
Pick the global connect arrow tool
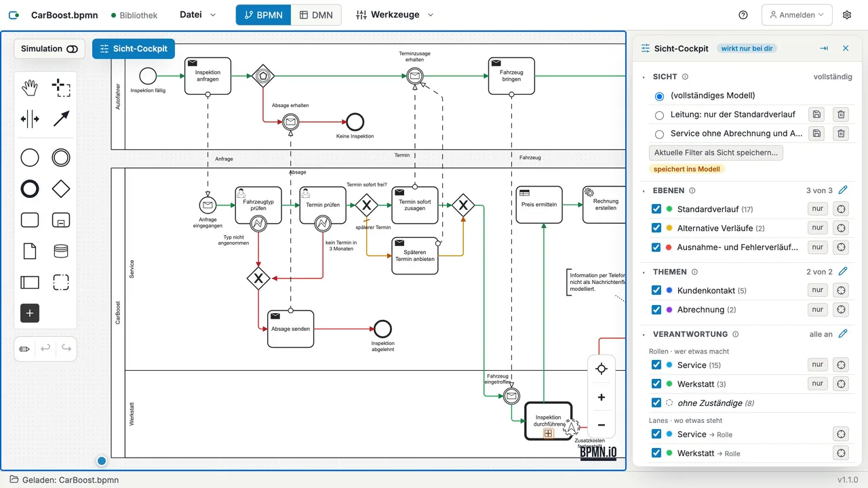point(61,119)
